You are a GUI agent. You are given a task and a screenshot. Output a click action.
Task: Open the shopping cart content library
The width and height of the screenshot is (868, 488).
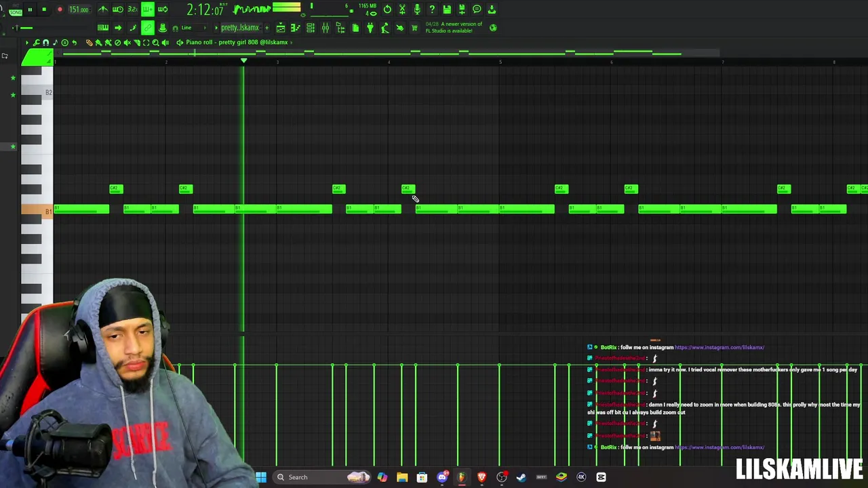click(414, 28)
